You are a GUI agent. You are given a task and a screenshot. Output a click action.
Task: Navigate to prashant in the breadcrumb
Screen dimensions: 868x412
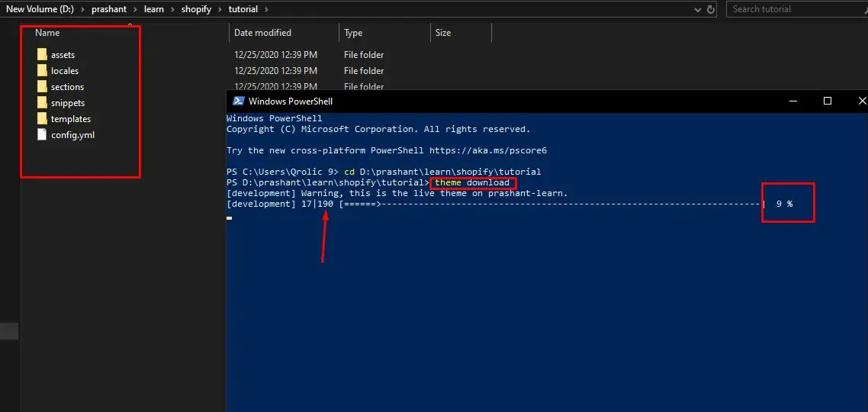110,9
